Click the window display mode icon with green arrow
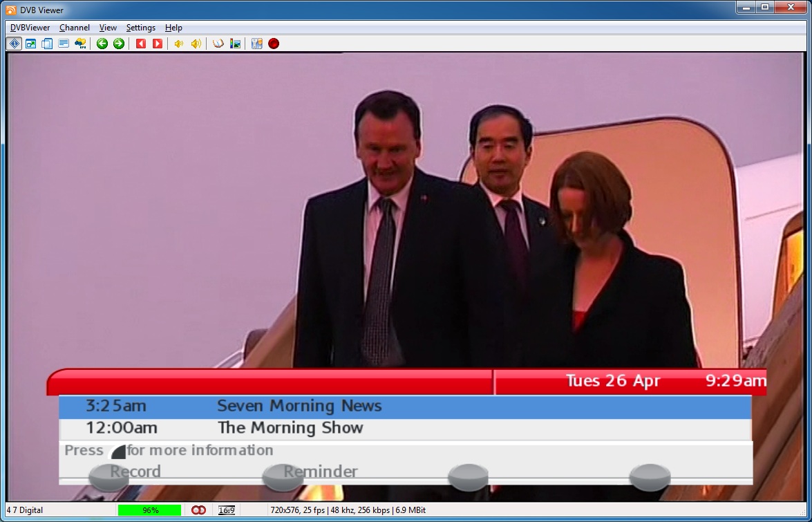The height and width of the screenshot is (522, 812). [x=30, y=44]
